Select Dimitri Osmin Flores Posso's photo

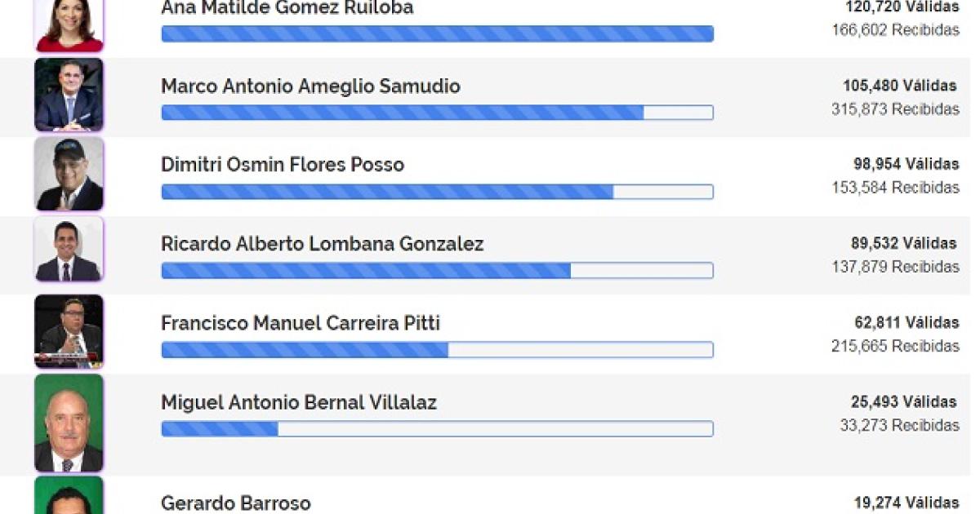[x=69, y=174]
